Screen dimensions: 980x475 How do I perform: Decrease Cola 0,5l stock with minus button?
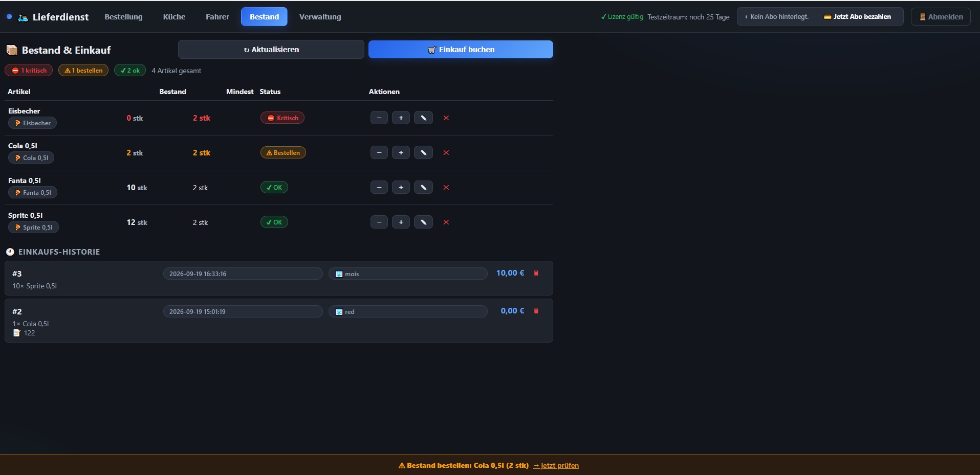coord(379,153)
